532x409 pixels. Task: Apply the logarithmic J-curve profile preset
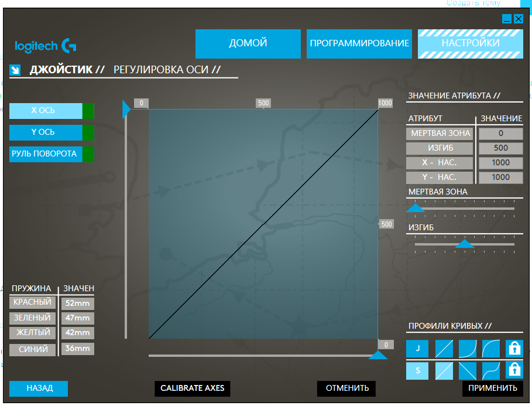(491, 349)
